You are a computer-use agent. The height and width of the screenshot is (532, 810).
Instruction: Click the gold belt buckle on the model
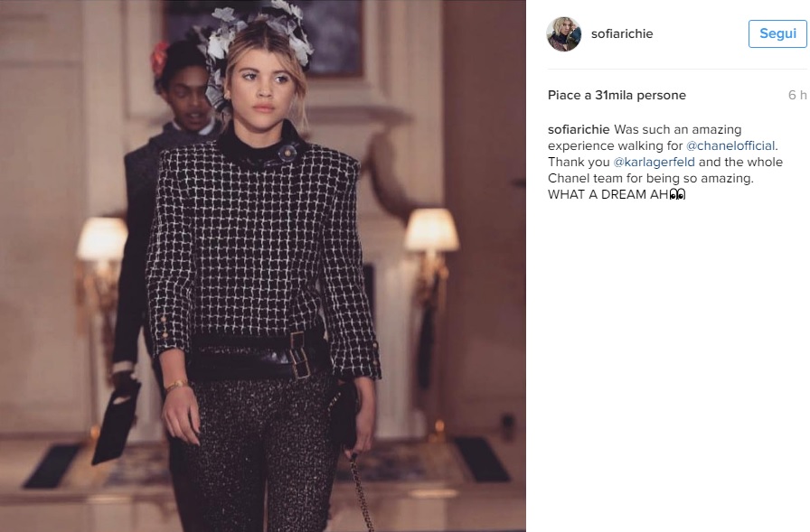pos(300,355)
